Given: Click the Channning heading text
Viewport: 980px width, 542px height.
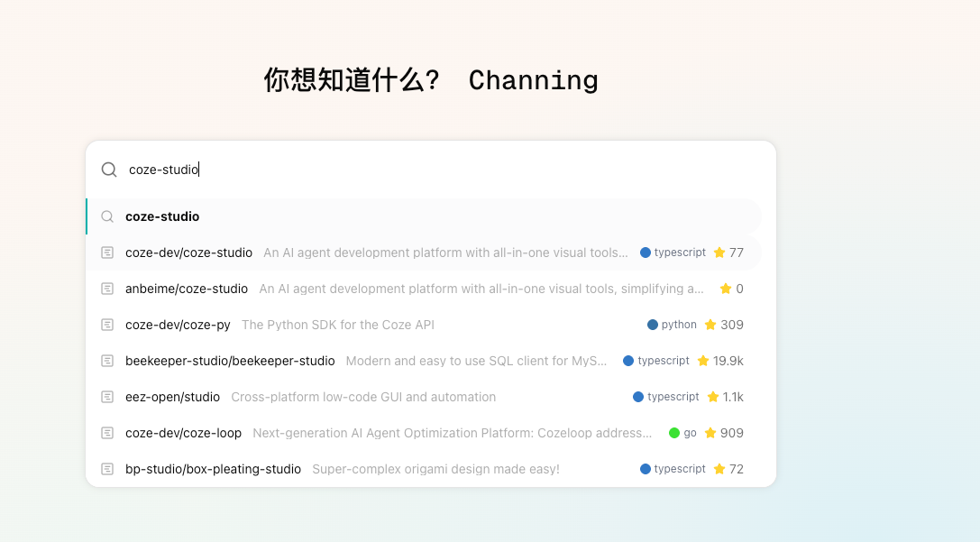Looking at the screenshot, I should [533, 80].
